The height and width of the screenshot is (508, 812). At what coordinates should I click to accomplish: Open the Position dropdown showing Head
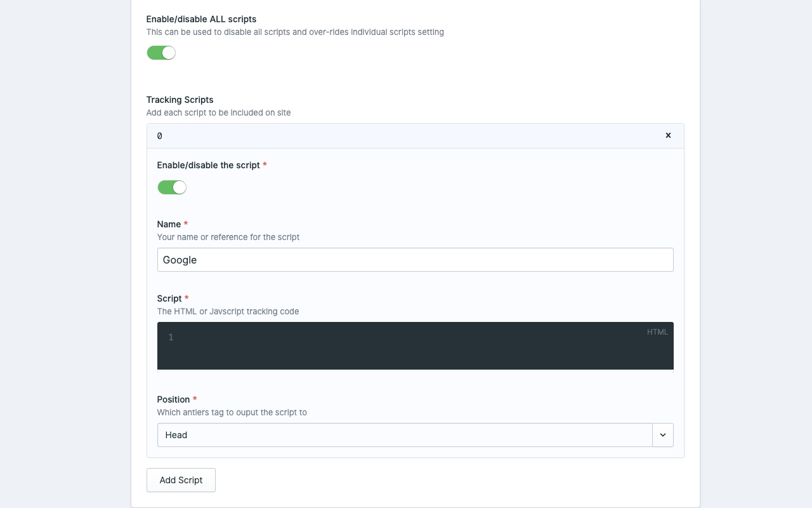(415, 435)
